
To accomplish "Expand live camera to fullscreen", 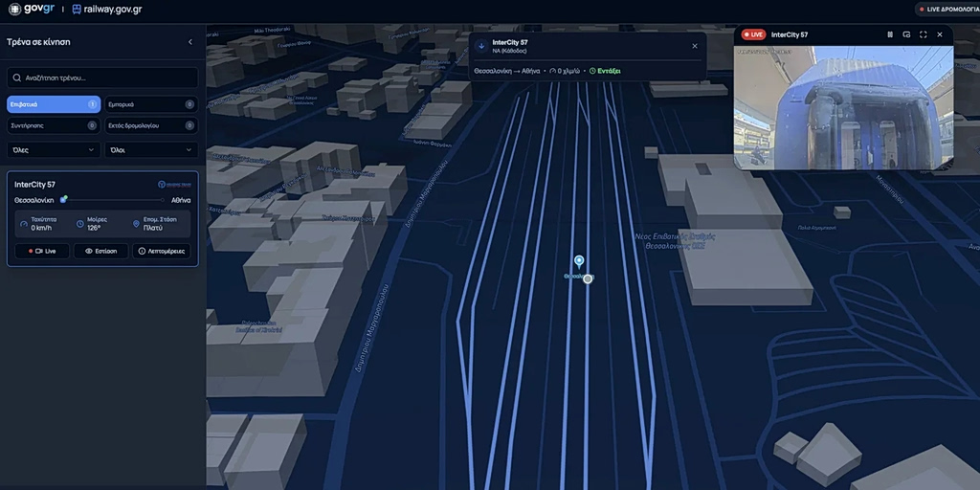I will [923, 34].
